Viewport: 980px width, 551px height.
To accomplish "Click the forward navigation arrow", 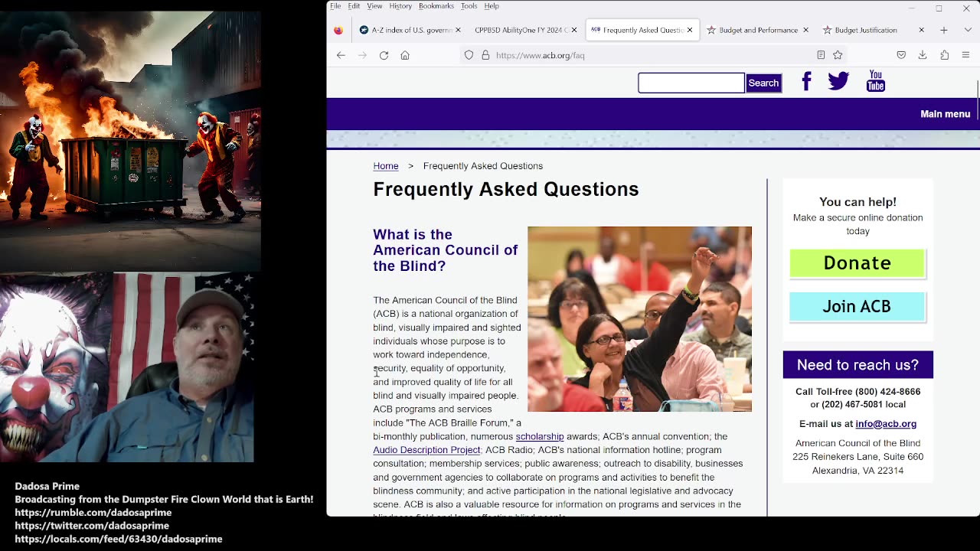I will pyautogui.click(x=362, y=55).
